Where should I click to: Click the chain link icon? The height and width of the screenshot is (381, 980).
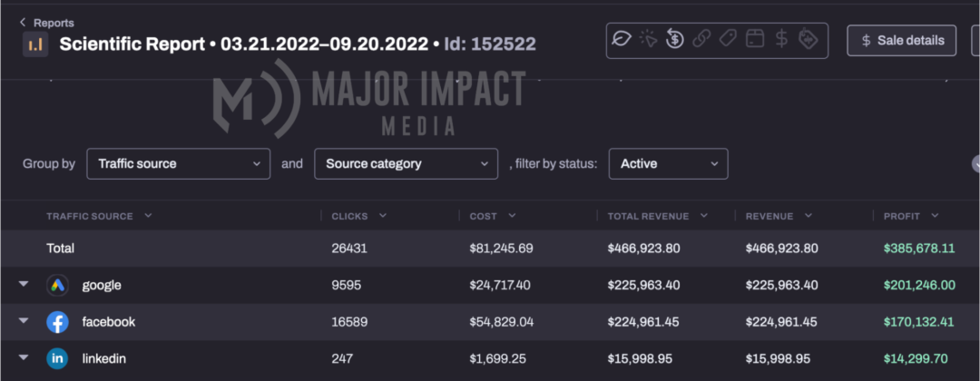[701, 40]
